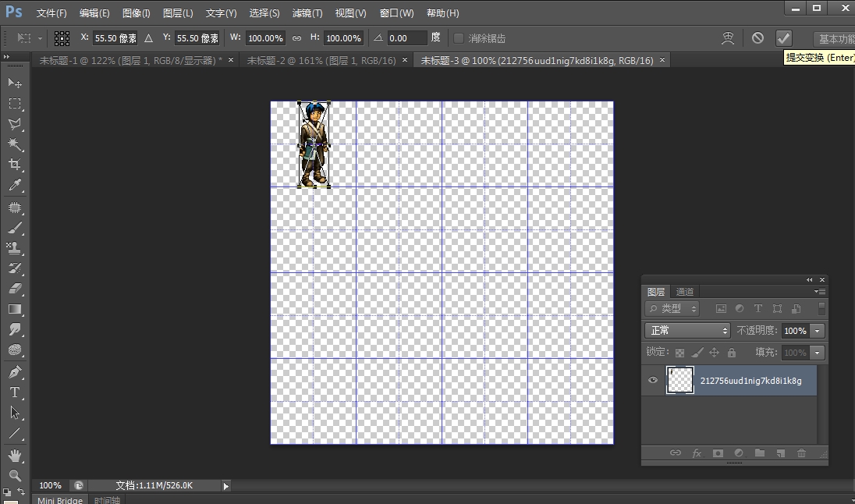
Task: Select the Eyedropper tool
Action: (x=15, y=185)
